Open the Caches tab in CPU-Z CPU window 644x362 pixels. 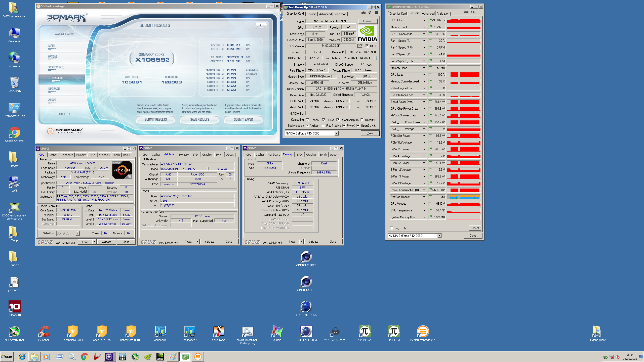pos(53,155)
